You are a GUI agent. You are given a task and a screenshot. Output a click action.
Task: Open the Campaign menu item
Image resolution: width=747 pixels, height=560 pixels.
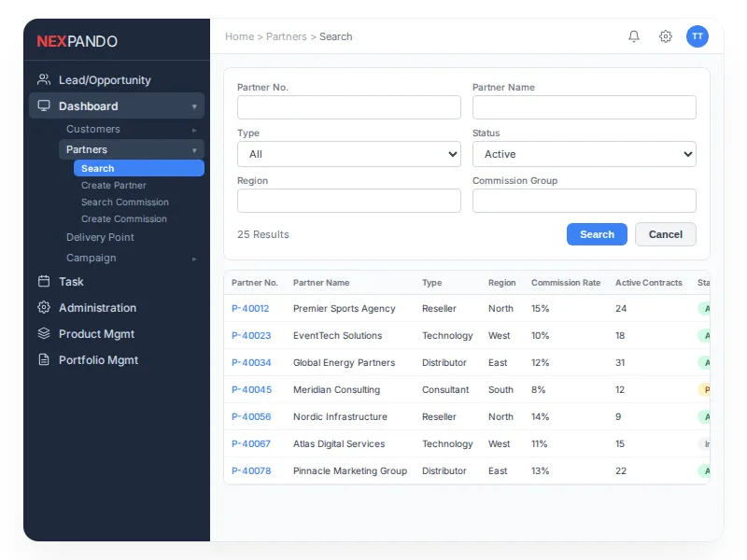click(x=132, y=259)
